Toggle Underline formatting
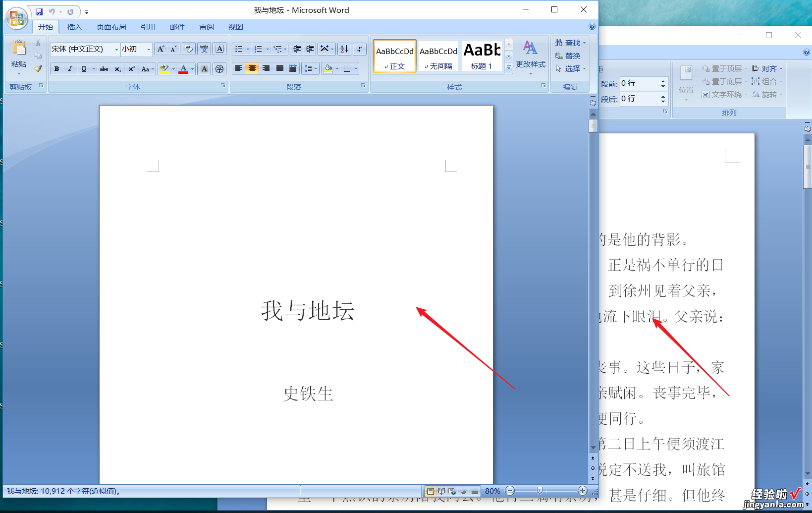The width and height of the screenshot is (812, 513). [84, 69]
